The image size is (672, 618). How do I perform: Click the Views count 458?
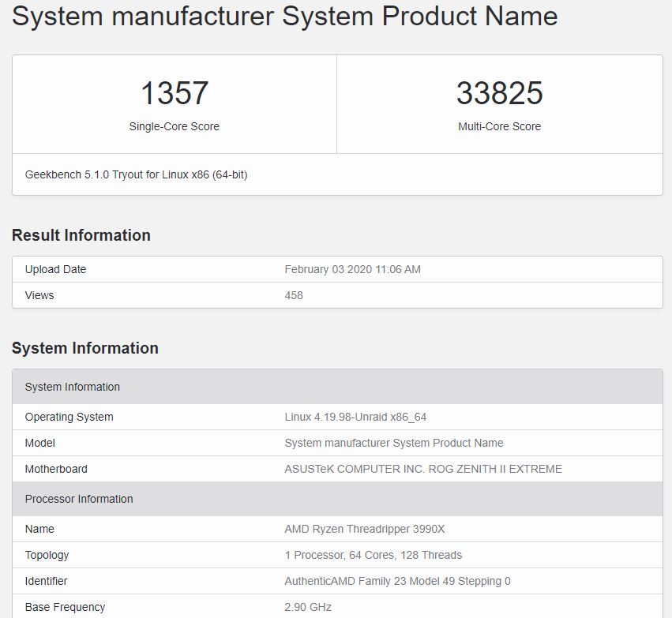click(x=294, y=295)
